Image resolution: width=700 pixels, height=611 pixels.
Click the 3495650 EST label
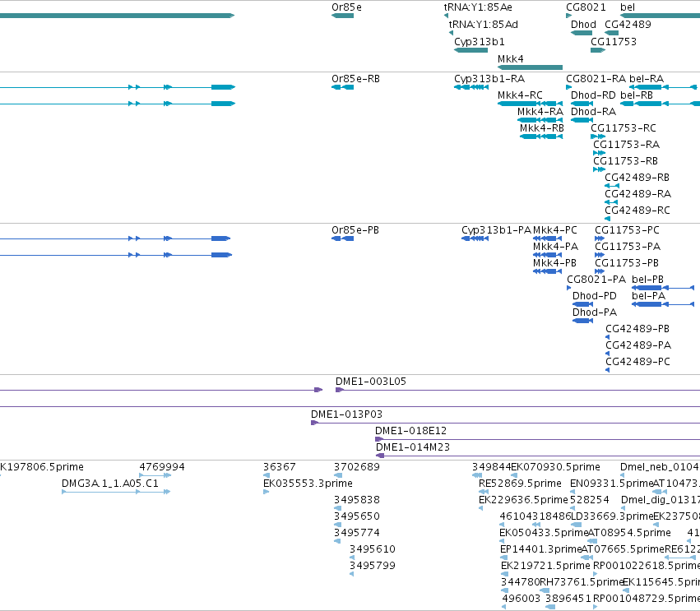pyautogui.click(x=357, y=516)
